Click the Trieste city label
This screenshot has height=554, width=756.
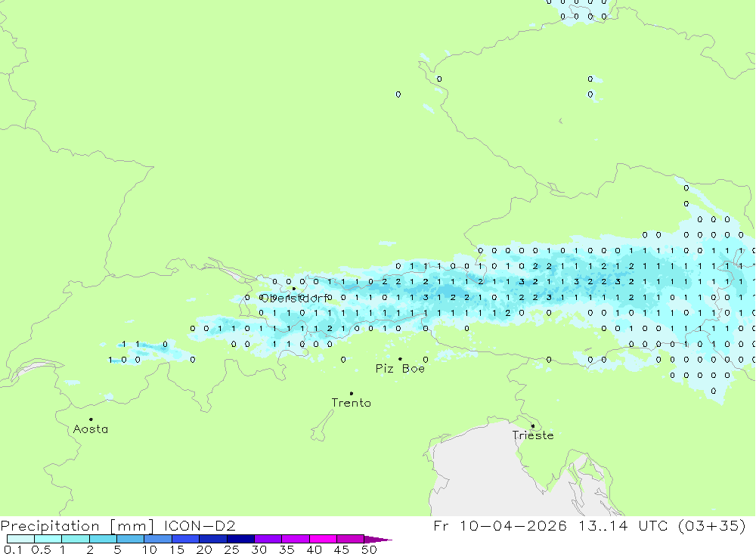click(x=533, y=435)
